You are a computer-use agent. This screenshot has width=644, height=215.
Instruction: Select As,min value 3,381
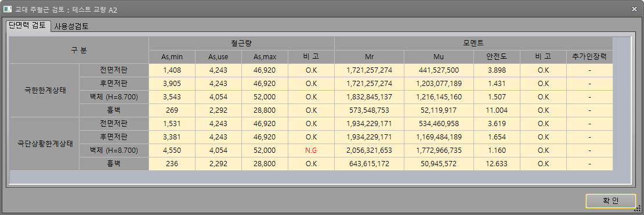click(x=172, y=137)
